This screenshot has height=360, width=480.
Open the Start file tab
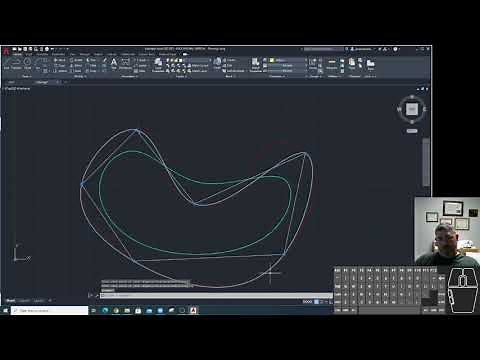[x=11, y=82]
